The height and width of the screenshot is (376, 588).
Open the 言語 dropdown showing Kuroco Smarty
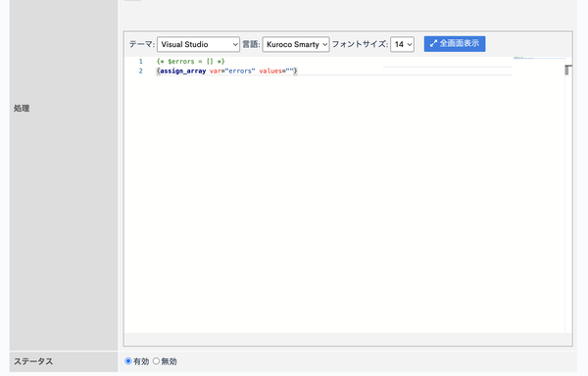coord(296,44)
